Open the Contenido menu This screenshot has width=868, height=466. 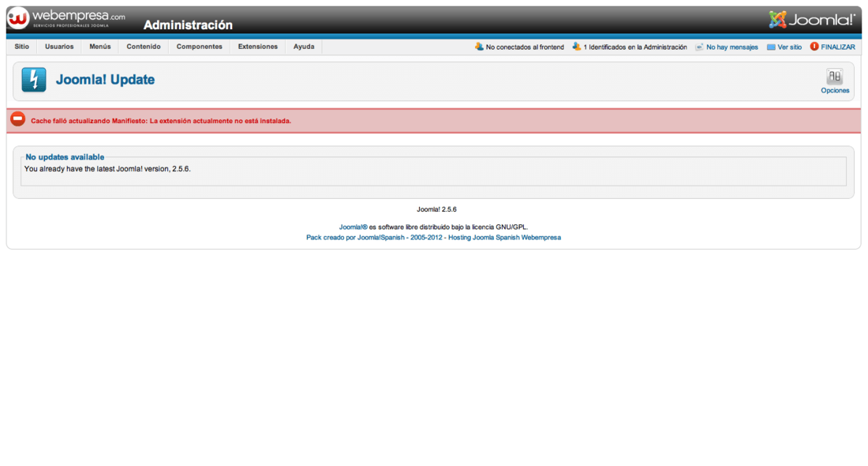144,47
